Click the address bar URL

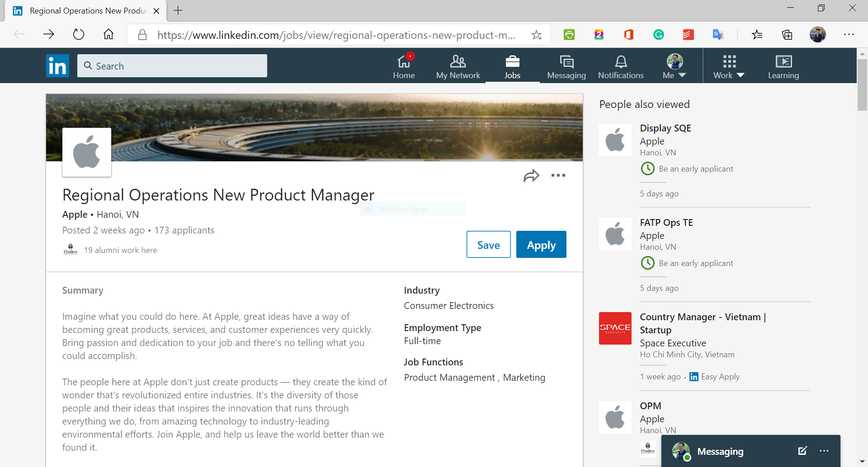click(336, 35)
